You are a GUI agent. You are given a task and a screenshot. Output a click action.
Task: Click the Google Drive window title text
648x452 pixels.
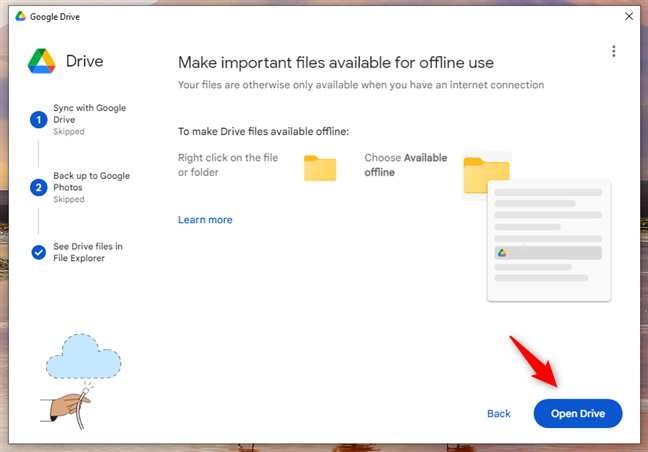[55, 17]
